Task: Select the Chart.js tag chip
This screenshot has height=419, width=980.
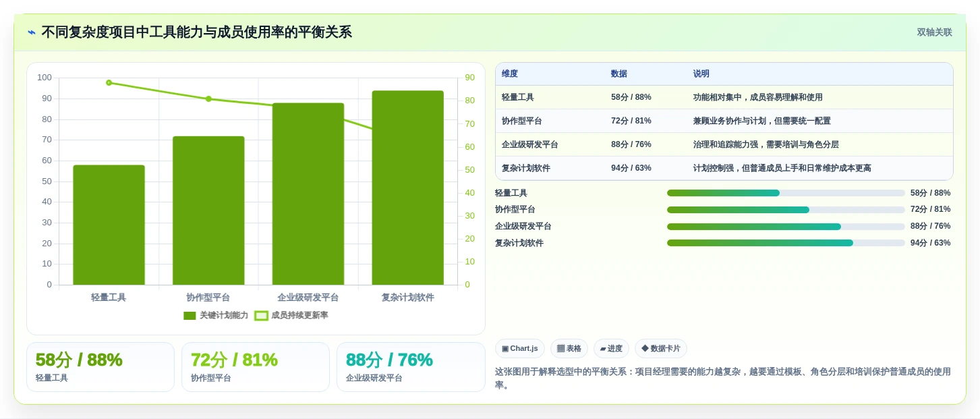Action: pyautogui.click(x=520, y=348)
